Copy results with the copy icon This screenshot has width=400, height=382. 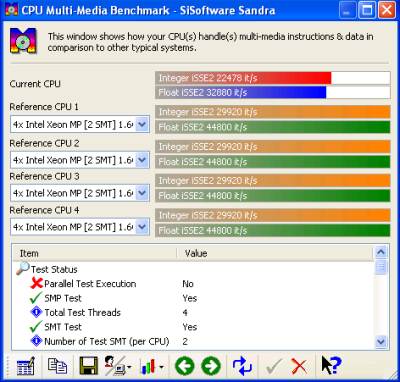pos(57,366)
